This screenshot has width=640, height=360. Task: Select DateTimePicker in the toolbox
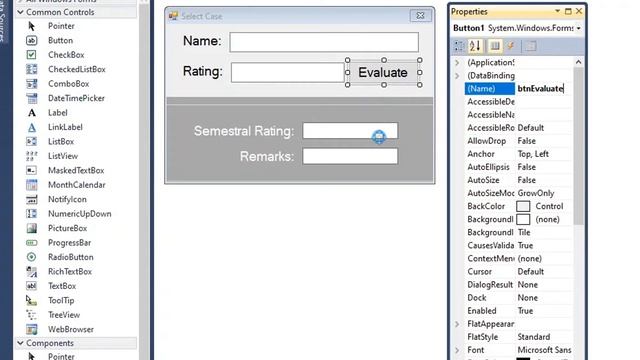[76, 98]
